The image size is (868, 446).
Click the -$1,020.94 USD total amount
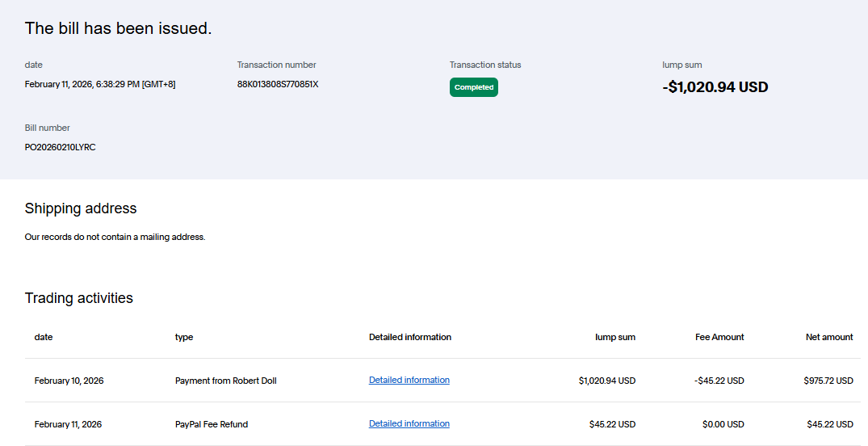click(x=715, y=87)
